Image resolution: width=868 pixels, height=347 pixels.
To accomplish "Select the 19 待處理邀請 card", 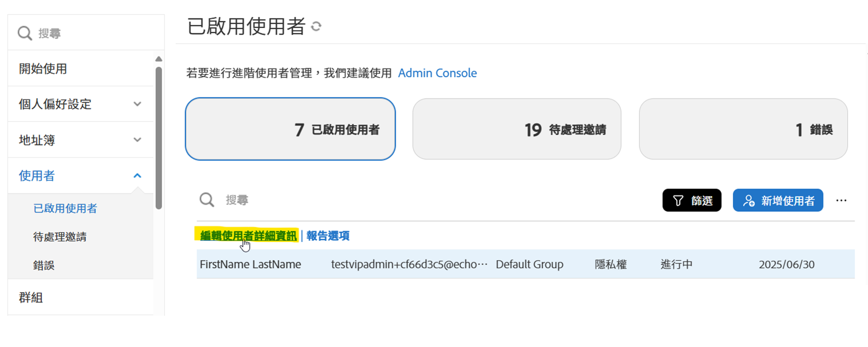I will (517, 129).
